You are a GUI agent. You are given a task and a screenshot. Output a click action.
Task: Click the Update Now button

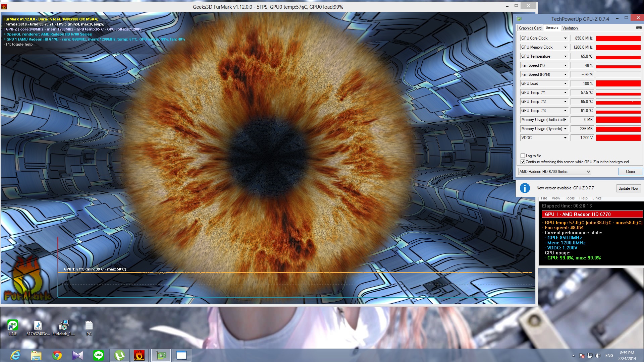[628, 188]
